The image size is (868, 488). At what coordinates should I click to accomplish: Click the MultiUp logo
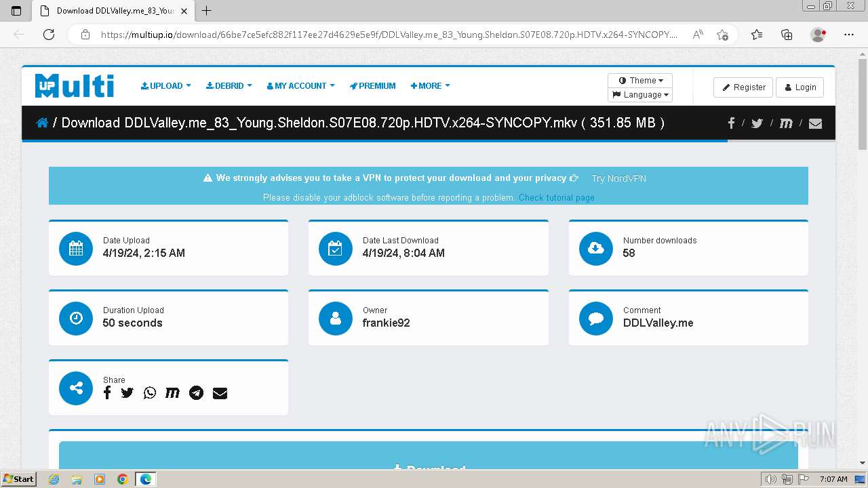75,86
